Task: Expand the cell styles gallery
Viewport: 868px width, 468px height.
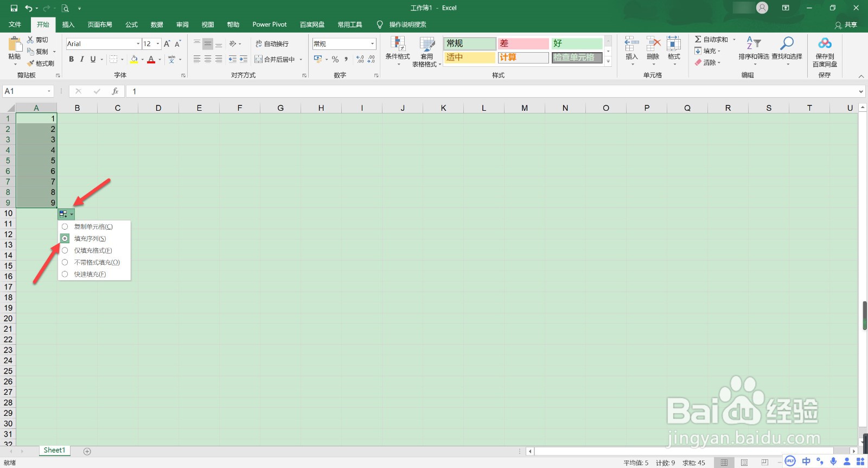Action: [x=608, y=61]
